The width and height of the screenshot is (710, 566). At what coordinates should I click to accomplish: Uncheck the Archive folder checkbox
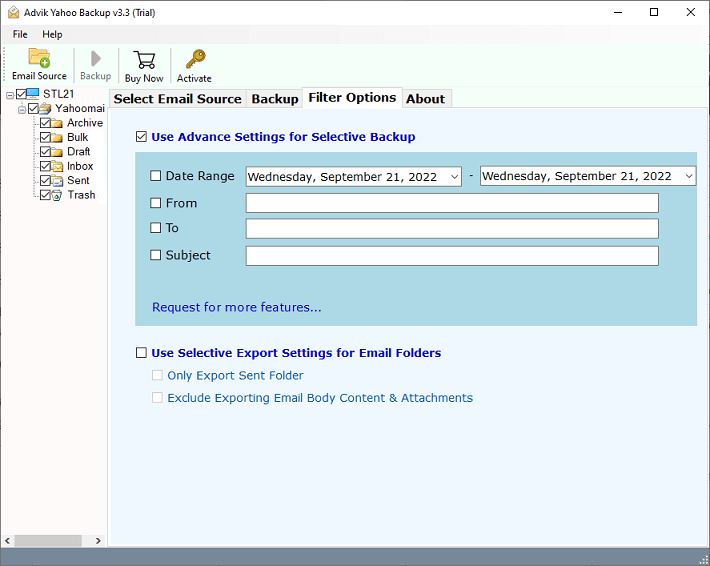click(45, 123)
